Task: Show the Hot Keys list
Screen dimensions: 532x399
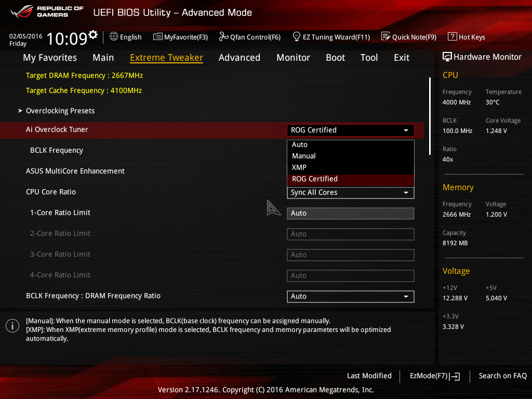Action: pos(467,37)
